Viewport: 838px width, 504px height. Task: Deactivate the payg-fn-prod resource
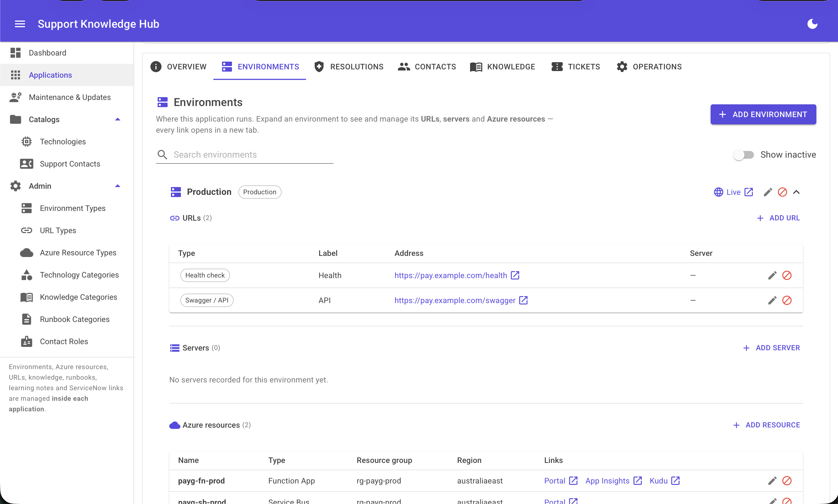(787, 481)
